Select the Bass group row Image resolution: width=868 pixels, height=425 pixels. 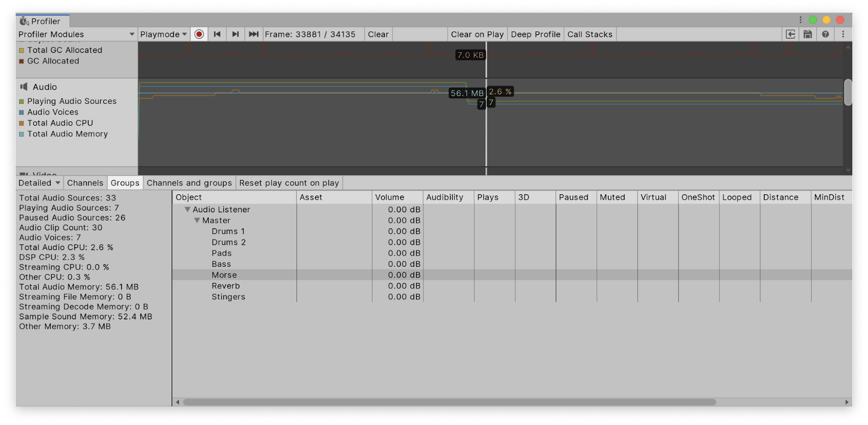512,264
